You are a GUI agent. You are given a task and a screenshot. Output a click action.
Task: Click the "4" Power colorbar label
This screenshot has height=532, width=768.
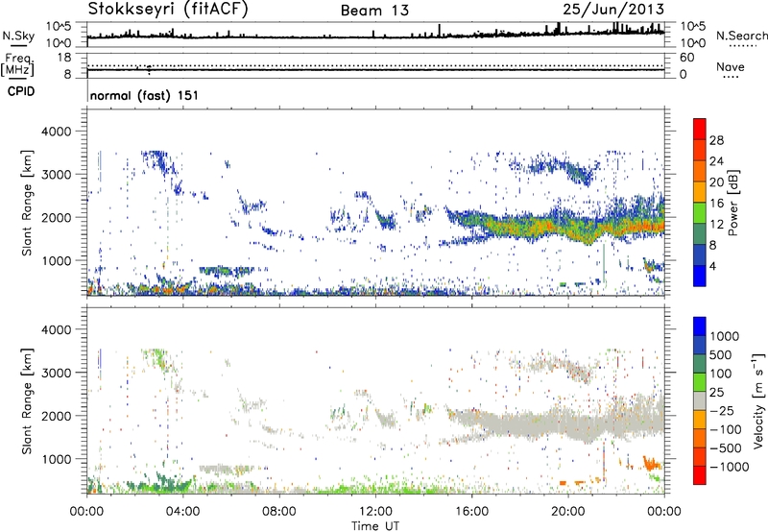tap(712, 266)
